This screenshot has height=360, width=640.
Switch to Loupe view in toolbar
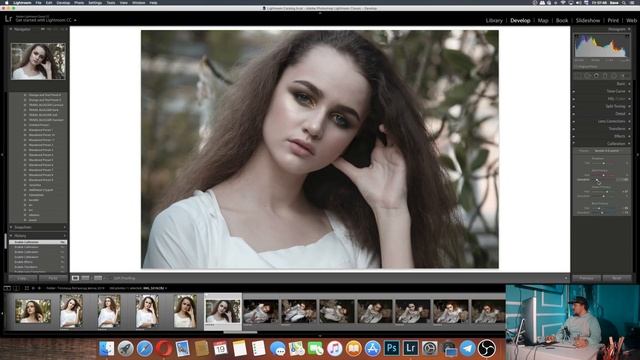(x=76, y=278)
